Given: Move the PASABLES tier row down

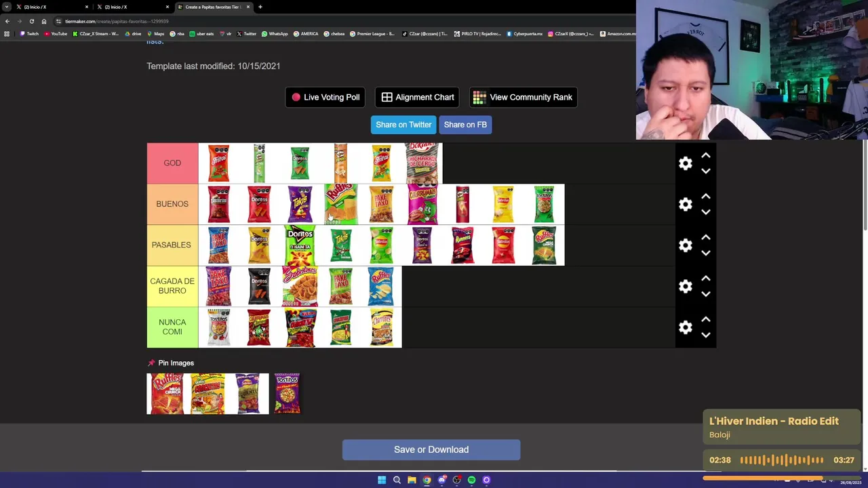Looking at the screenshot, I should 706,253.
